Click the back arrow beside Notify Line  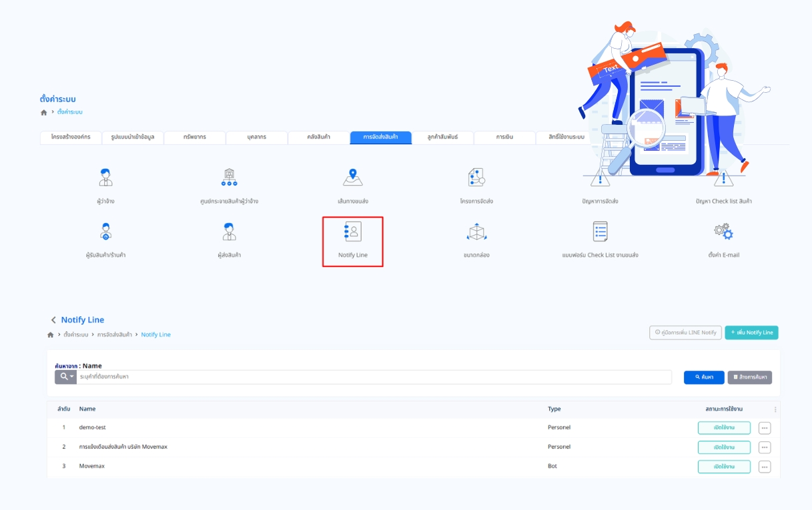click(53, 320)
